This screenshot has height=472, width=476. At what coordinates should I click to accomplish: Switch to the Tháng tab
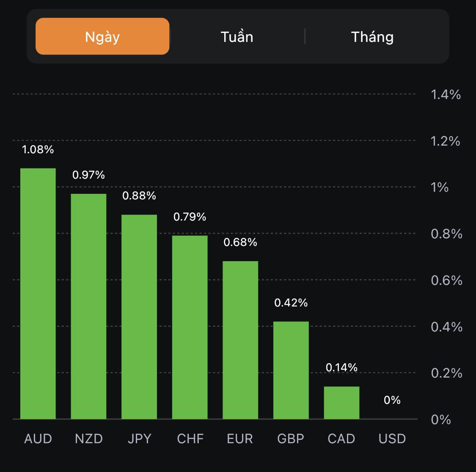tap(372, 37)
